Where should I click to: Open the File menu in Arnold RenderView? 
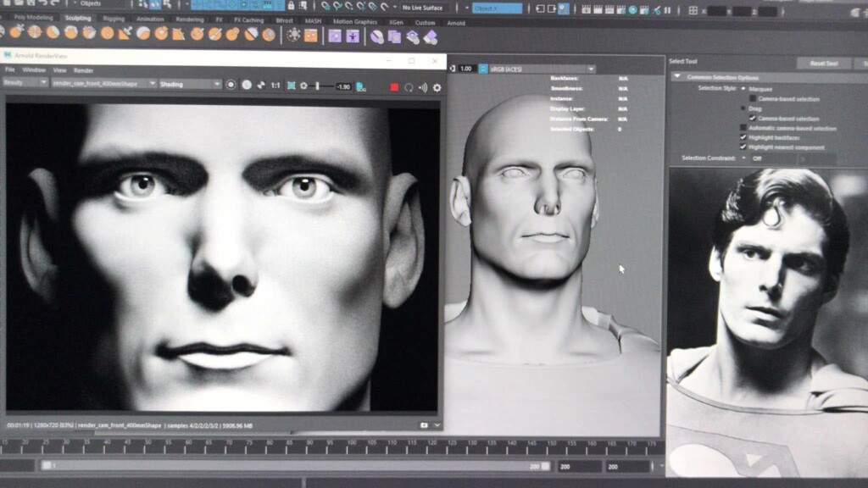click(10, 69)
